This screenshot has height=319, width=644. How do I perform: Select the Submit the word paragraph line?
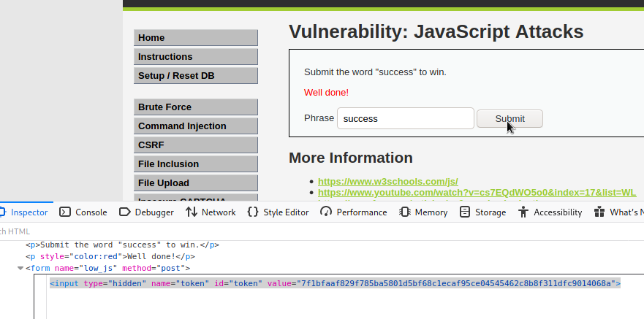pyautogui.click(x=122, y=245)
